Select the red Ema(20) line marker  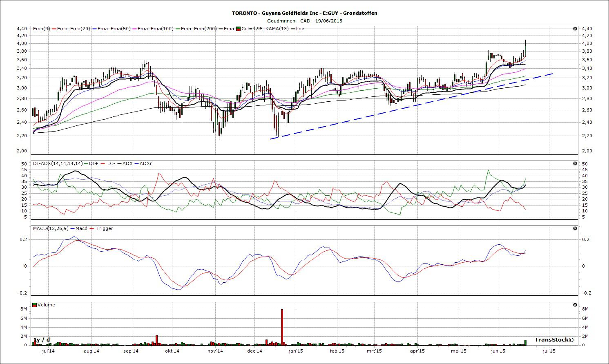click(54, 29)
